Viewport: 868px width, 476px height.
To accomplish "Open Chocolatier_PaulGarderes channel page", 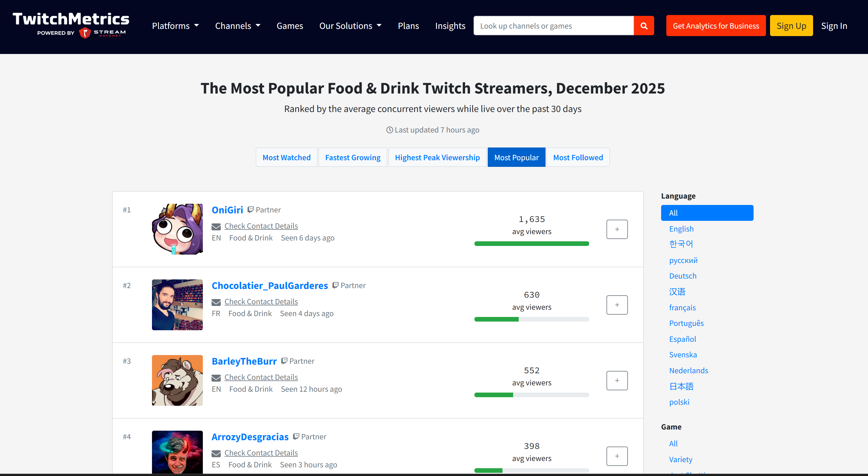I will (x=270, y=285).
